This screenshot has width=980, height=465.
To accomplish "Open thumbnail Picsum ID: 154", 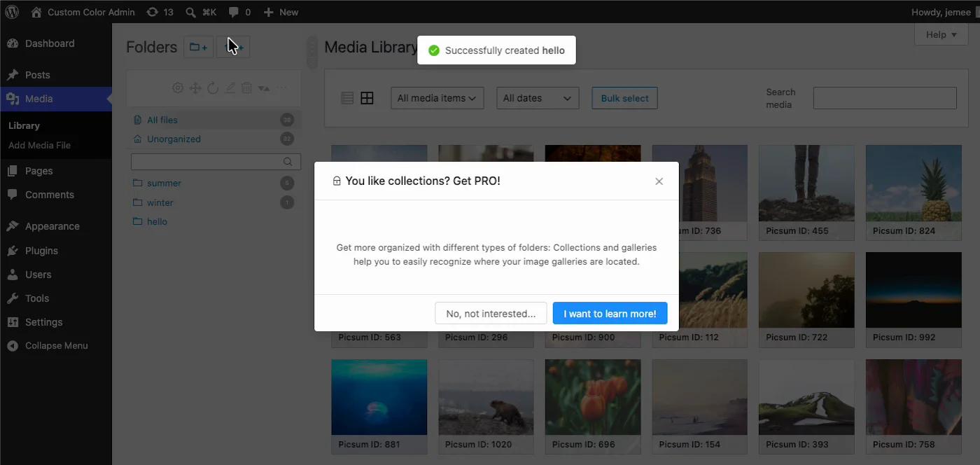I will 700,407.
